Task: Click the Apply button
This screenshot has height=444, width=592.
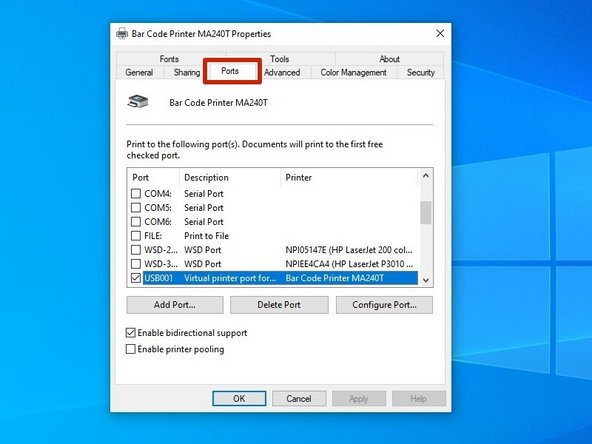Action: pos(359,399)
